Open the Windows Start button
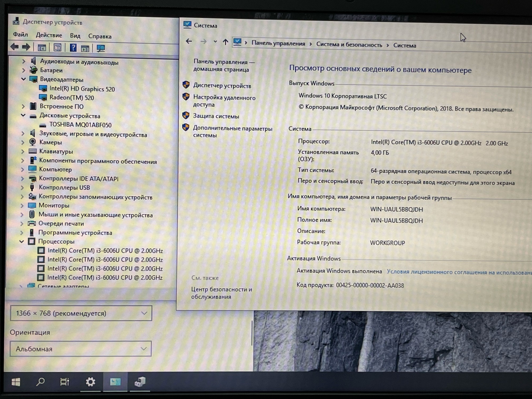The width and height of the screenshot is (532, 399). 16,382
